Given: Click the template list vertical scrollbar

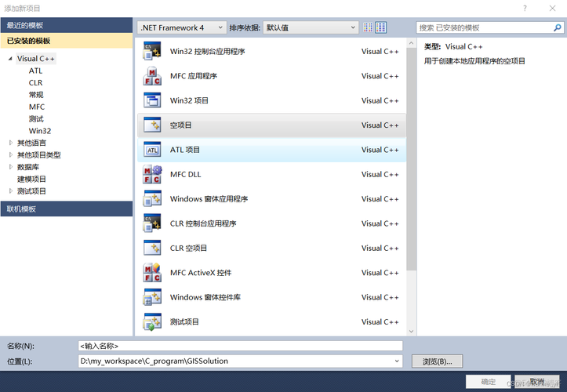Looking at the screenshot, I should click(412, 157).
